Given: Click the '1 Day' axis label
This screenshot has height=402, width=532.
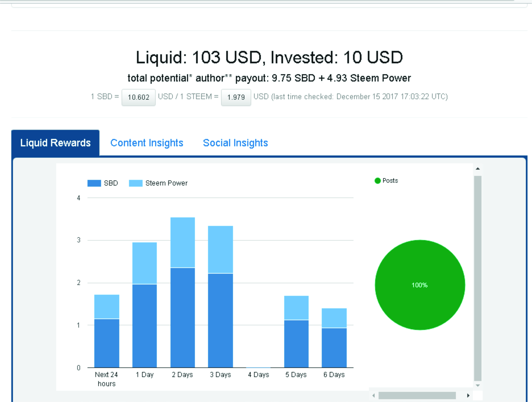Looking at the screenshot, I should (x=144, y=375).
